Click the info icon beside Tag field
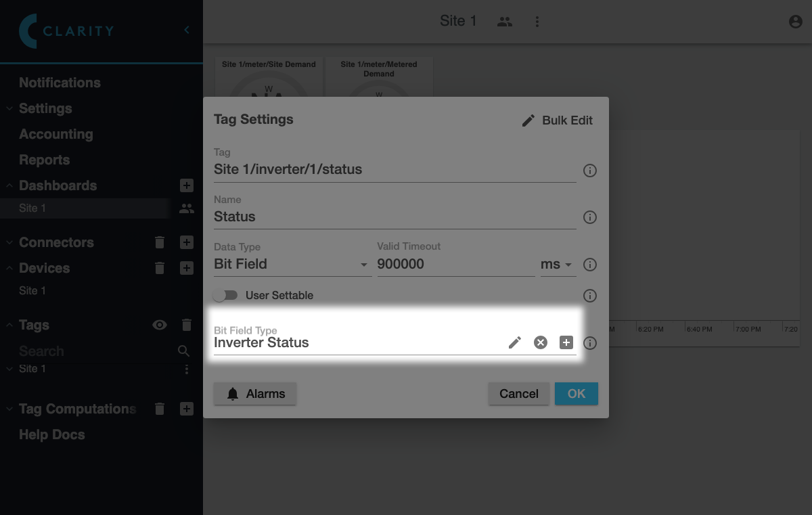The height and width of the screenshot is (515, 812). coord(590,171)
